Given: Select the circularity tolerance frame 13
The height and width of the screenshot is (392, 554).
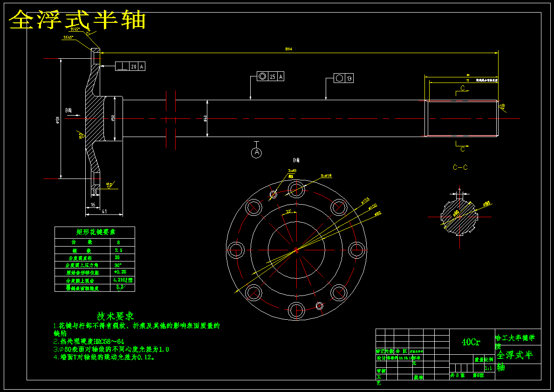Looking at the screenshot, I should [343, 78].
